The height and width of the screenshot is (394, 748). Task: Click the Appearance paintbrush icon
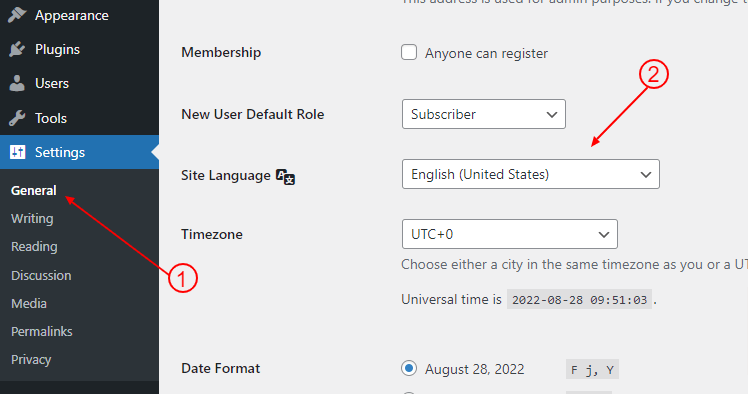[x=17, y=15]
